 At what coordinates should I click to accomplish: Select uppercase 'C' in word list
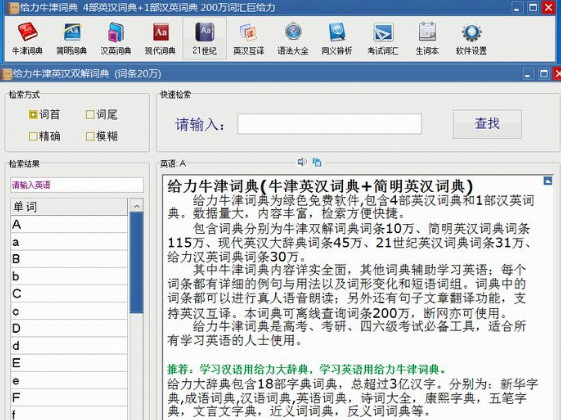[x=69, y=294]
